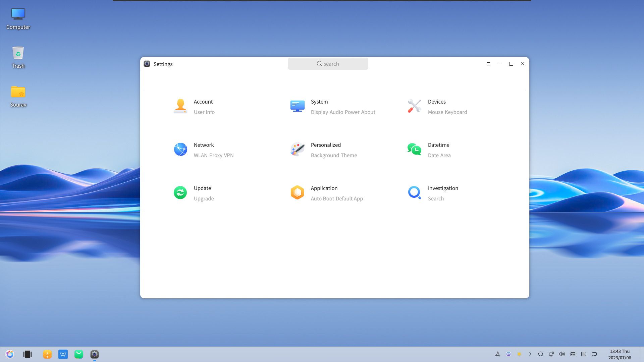Open the Network settings icon
The width and height of the screenshot is (644, 362).
point(180,149)
